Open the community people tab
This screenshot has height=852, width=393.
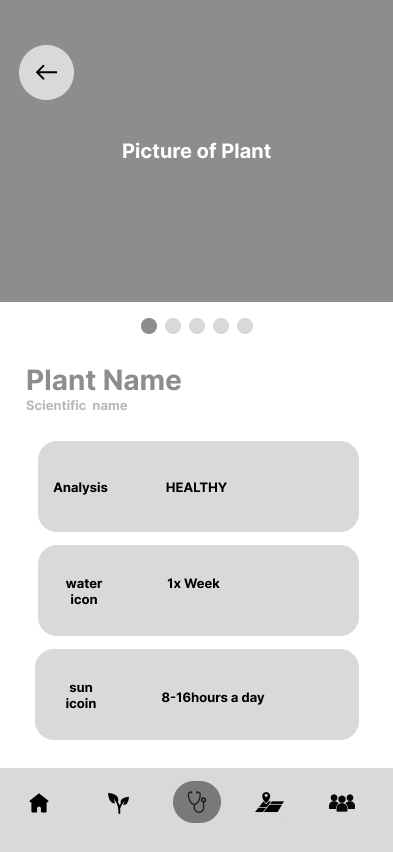(x=342, y=803)
